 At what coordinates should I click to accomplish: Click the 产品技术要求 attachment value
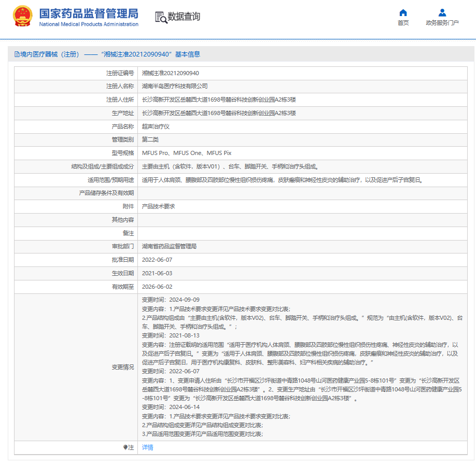point(159,206)
